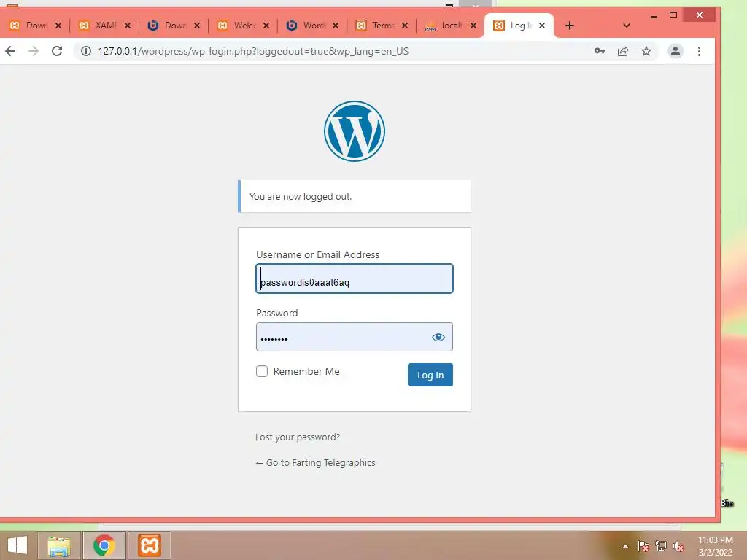Focus the Username or Email Address field
The width and height of the screenshot is (747, 560).
click(355, 279)
